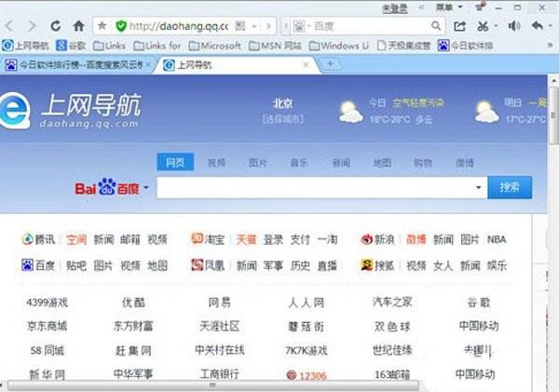Image resolution: width=559 pixels, height=392 pixels.
Task: Bookmark this page with the star icon
Action: click(x=102, y=25)
